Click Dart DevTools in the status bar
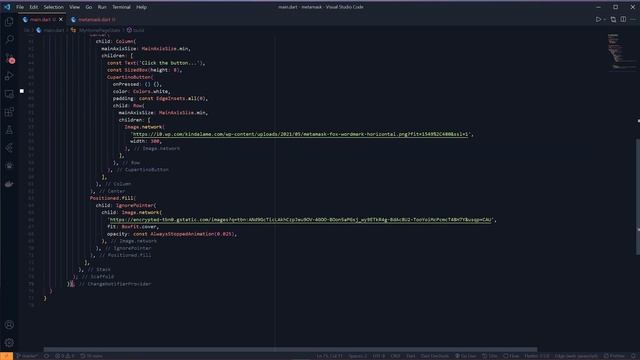 (435, 356)
